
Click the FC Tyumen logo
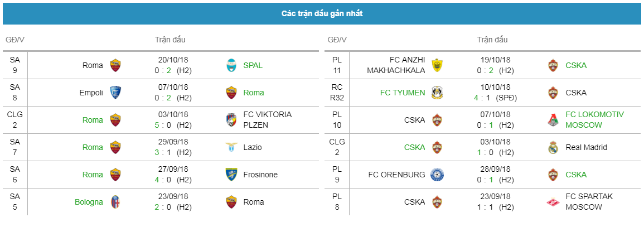click(437, 93)
